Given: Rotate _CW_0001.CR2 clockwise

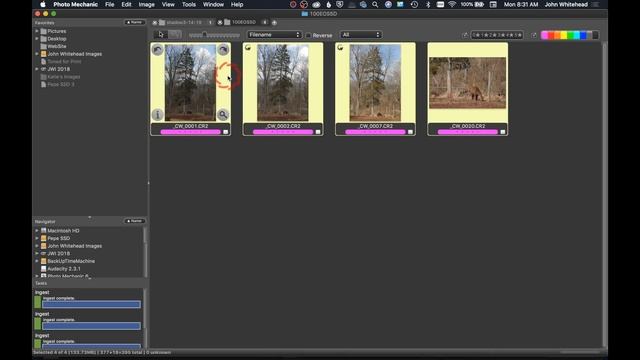Looking at the screenshot, I should 223,50.
